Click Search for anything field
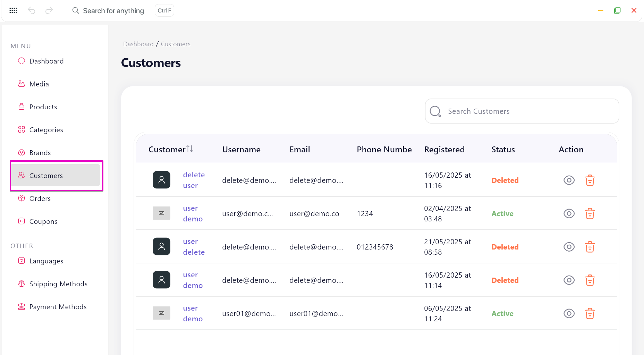Viewport: 644px width, 355px height. tap(113, 11)
